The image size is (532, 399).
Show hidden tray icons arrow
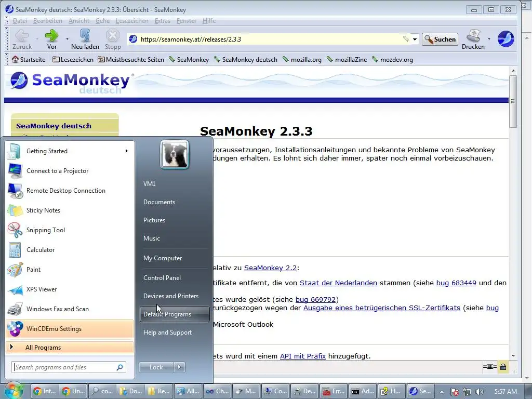click(442, 391)
